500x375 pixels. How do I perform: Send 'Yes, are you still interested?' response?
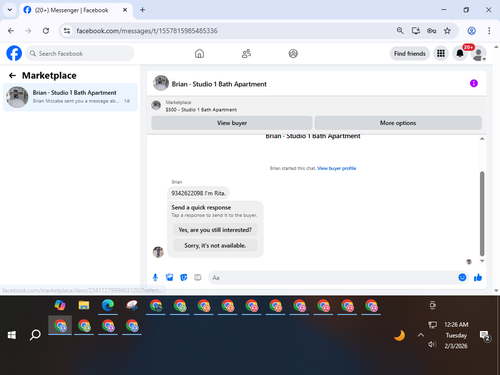pos(215,230)
